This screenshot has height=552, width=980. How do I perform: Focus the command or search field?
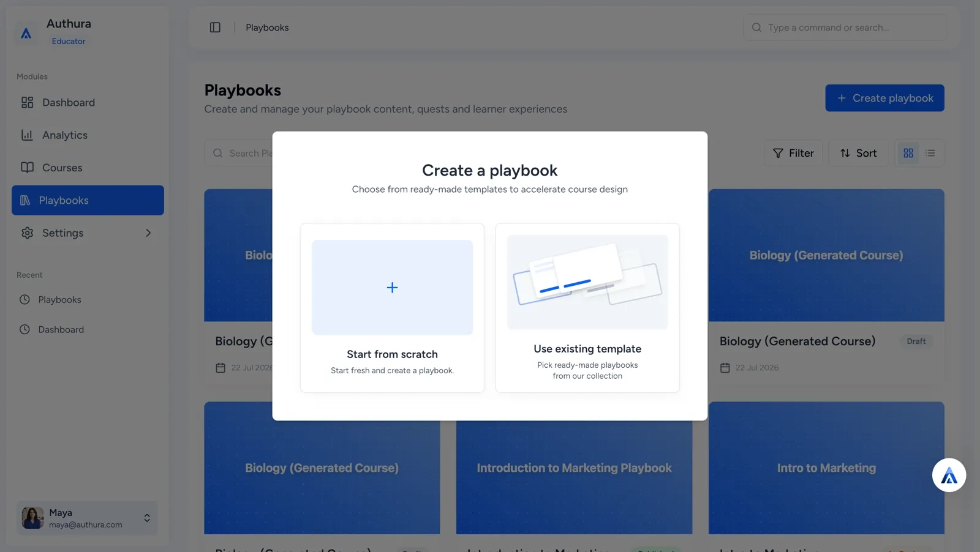point(845,28)
